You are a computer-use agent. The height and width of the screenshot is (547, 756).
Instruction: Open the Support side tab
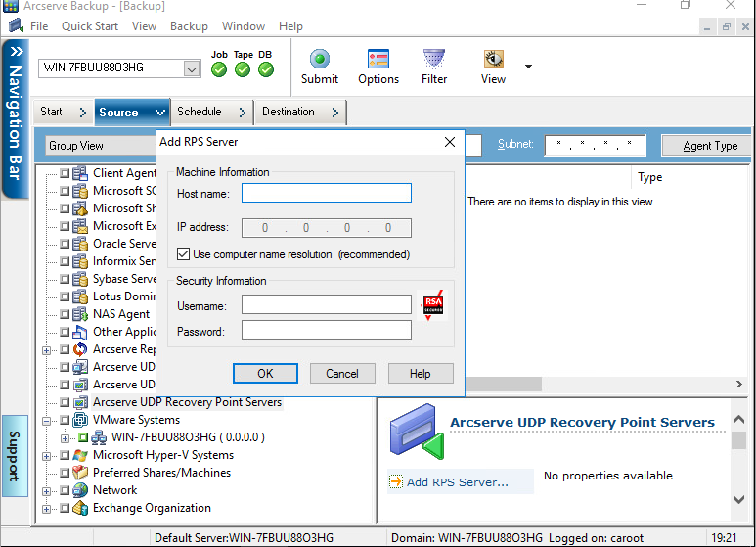click(15, 455)
